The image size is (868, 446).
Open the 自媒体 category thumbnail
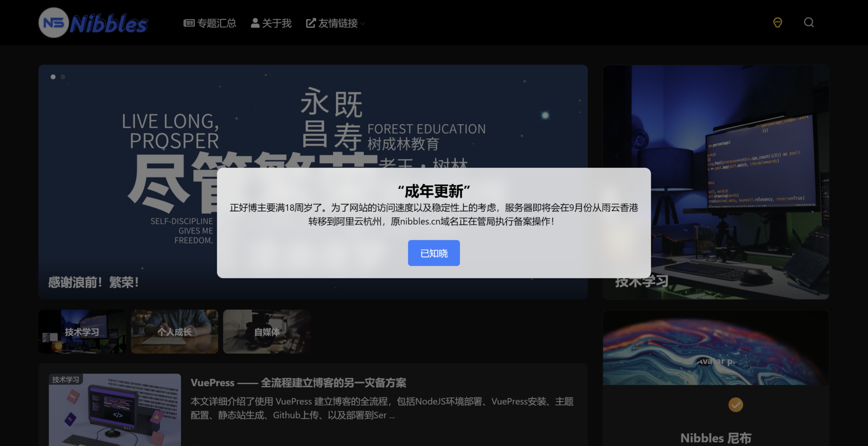[267, 332]
